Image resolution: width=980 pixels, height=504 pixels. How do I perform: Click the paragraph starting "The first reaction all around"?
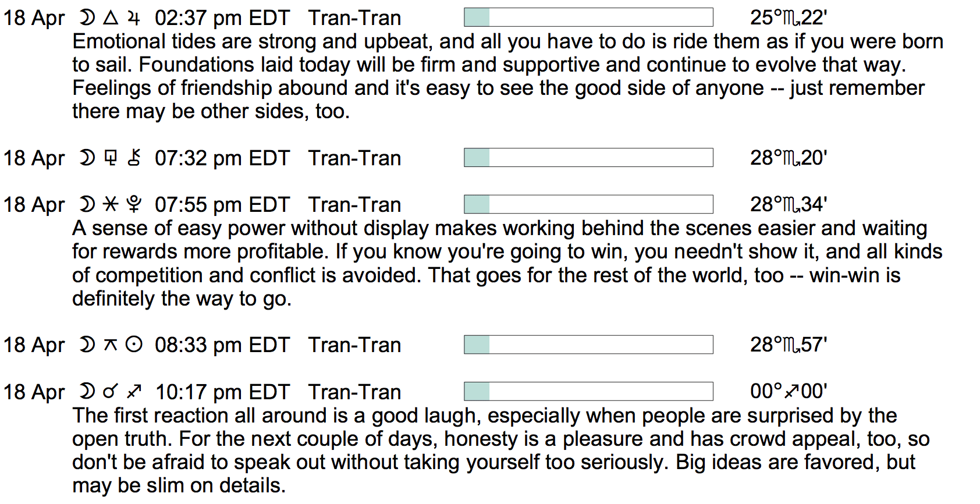tap(500, 450)
